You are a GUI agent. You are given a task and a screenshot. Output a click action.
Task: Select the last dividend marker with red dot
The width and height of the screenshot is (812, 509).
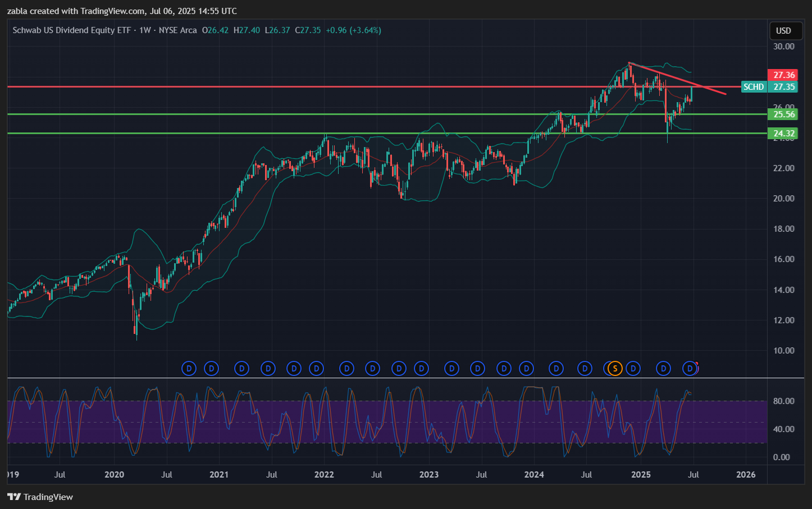(690, 369)
